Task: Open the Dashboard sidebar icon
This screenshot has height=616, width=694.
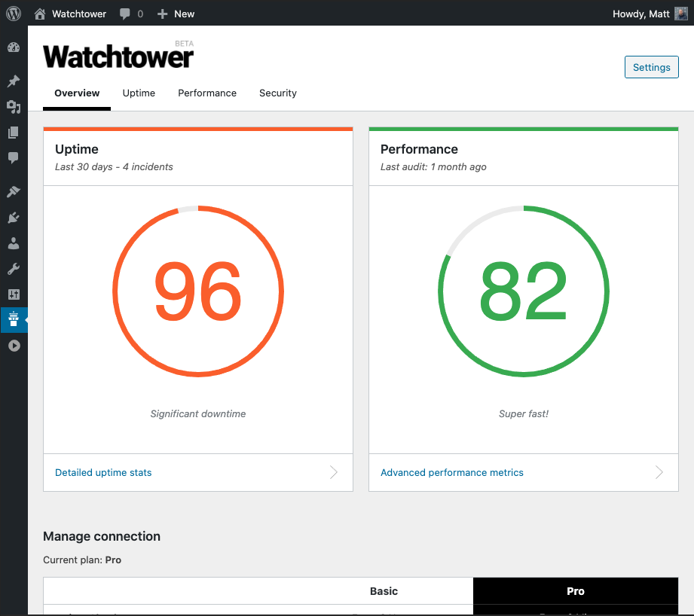Action: (x=14, y=47)
